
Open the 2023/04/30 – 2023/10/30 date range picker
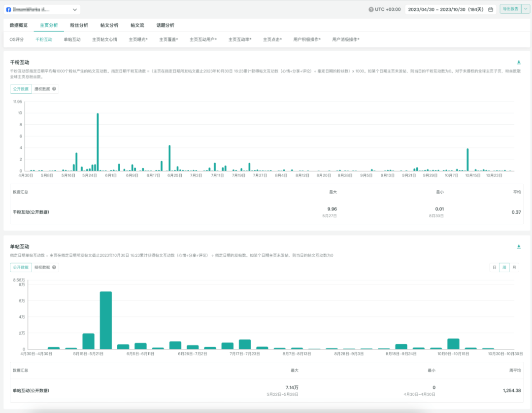point(450,9)
